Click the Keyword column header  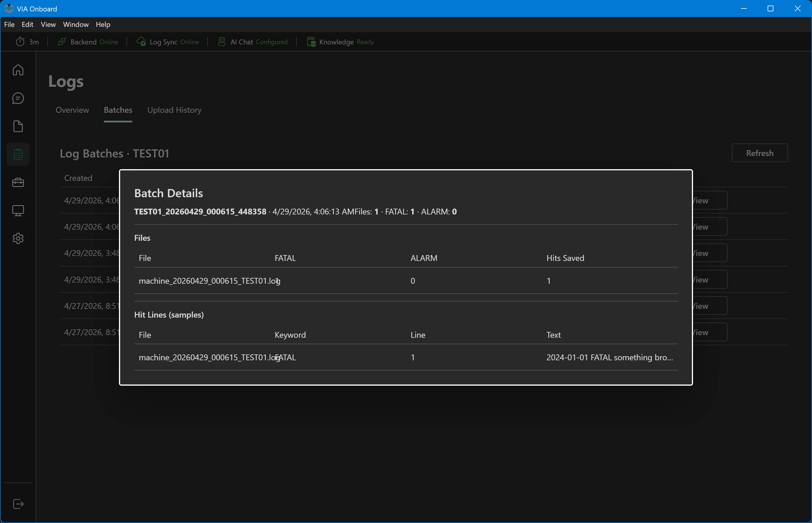pos(290,335)
